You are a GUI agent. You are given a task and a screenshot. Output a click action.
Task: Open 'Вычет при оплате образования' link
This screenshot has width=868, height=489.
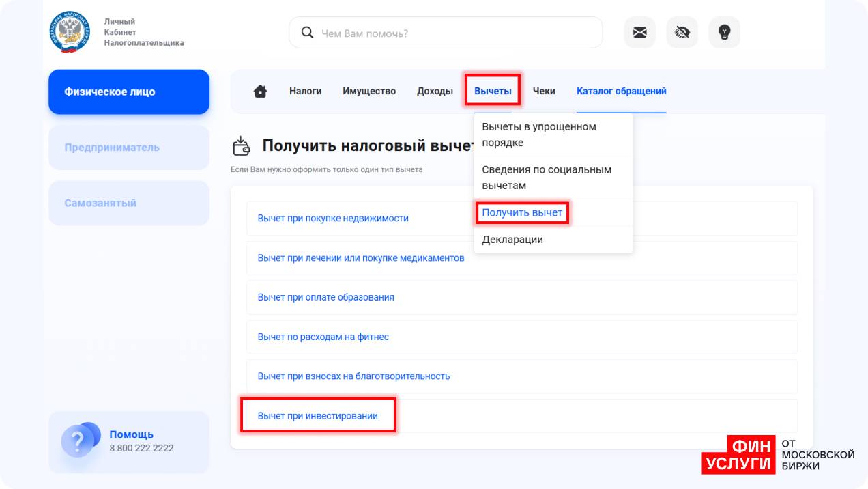325,297
